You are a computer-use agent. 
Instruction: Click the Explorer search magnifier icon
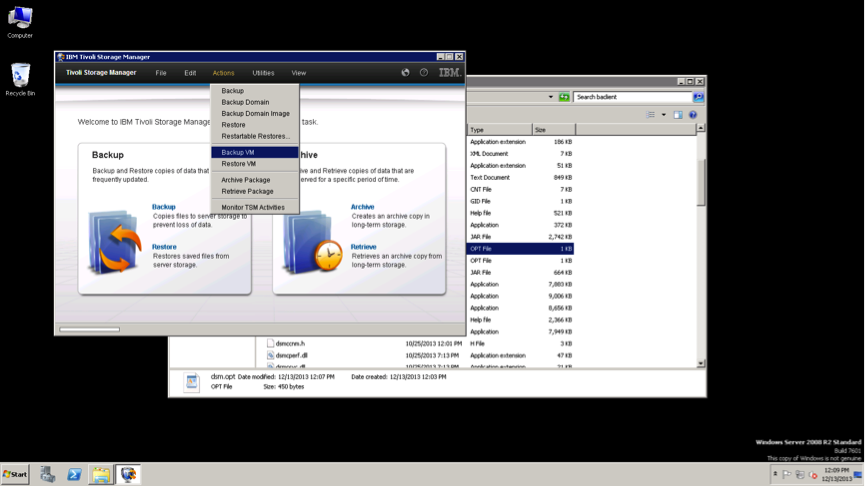tap(698, 97)
